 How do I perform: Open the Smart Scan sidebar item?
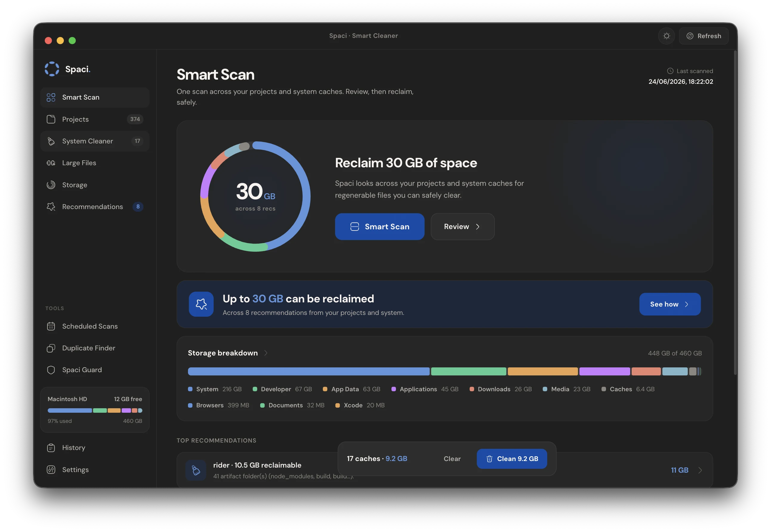coord(95,97)
